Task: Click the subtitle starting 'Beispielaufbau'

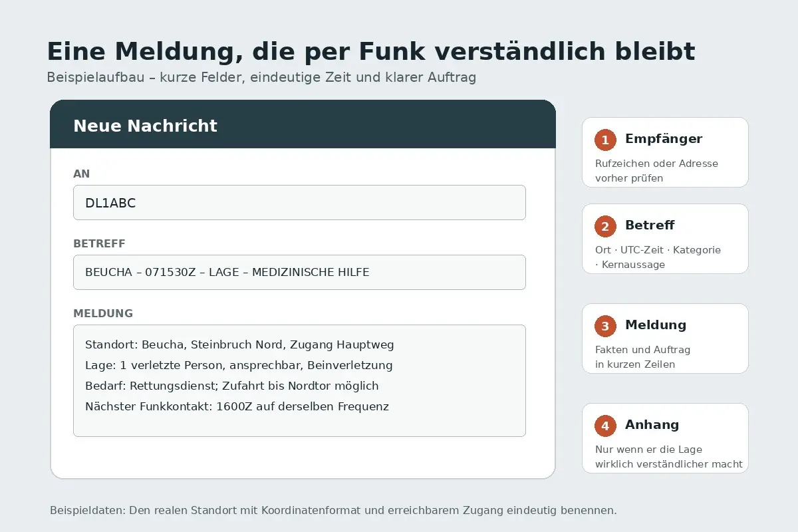Action: (x=261, y=78)
